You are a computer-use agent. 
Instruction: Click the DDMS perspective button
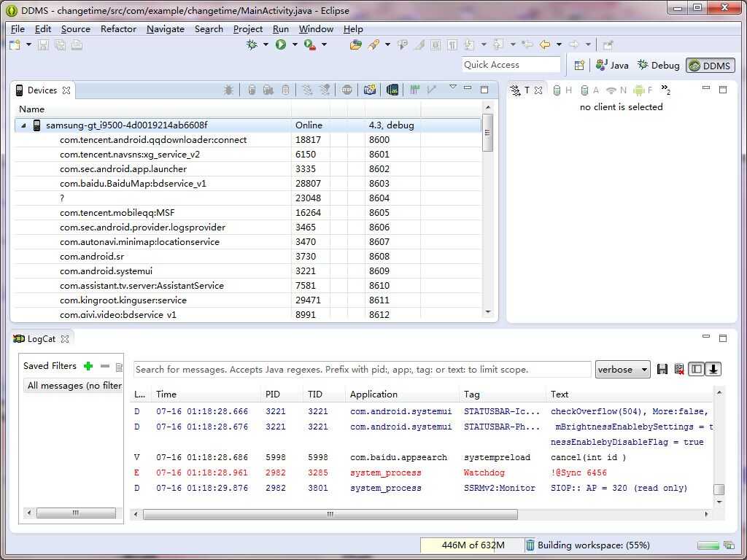(711, 65)
